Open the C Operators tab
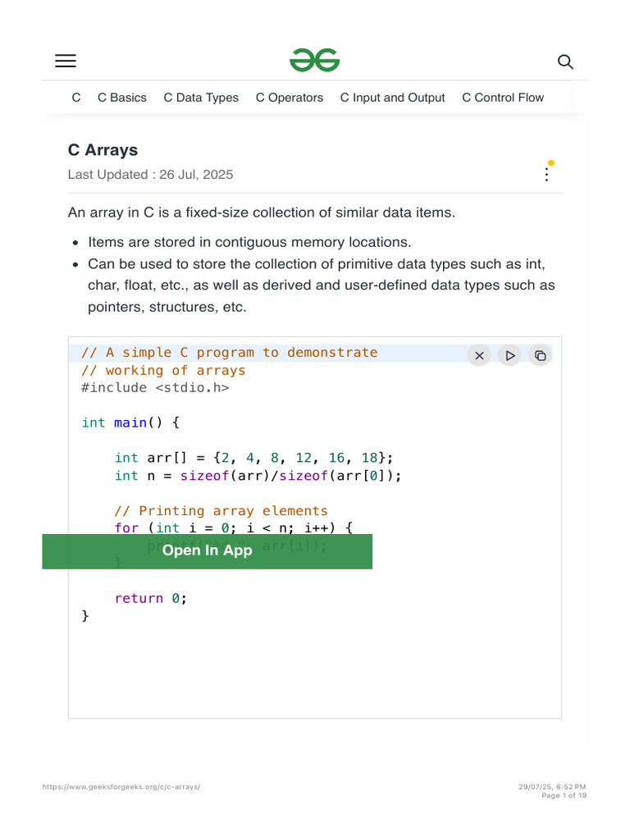The height and width of the screenshot is (840, 630). 290,98
